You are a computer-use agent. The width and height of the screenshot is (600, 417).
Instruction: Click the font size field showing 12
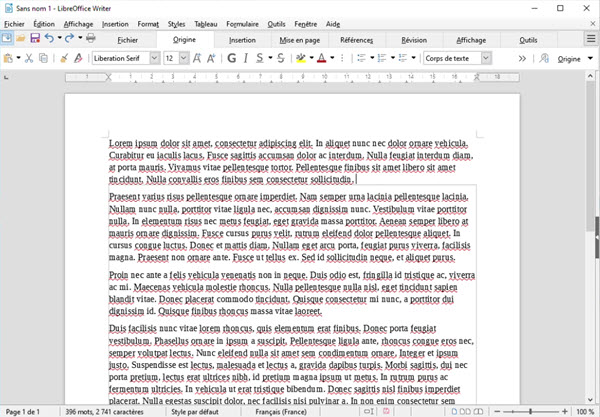[x=171, y=58]
